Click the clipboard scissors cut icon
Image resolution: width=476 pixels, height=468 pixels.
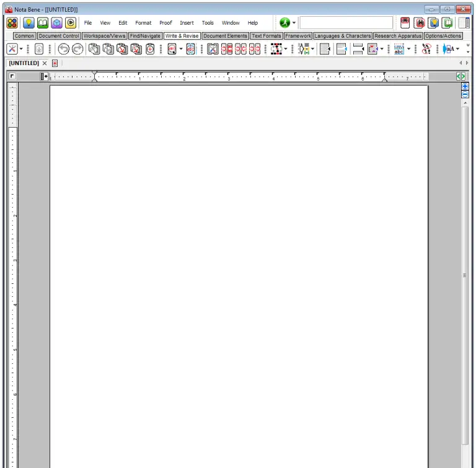click(108, 48)
